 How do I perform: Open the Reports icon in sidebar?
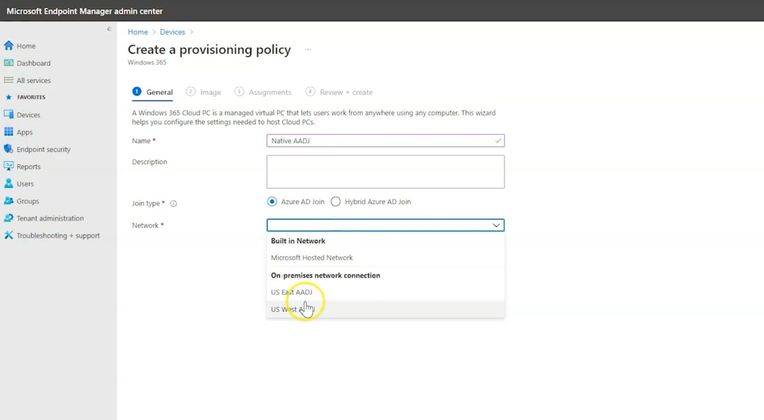pyautogui.click(x=8, y=166)
